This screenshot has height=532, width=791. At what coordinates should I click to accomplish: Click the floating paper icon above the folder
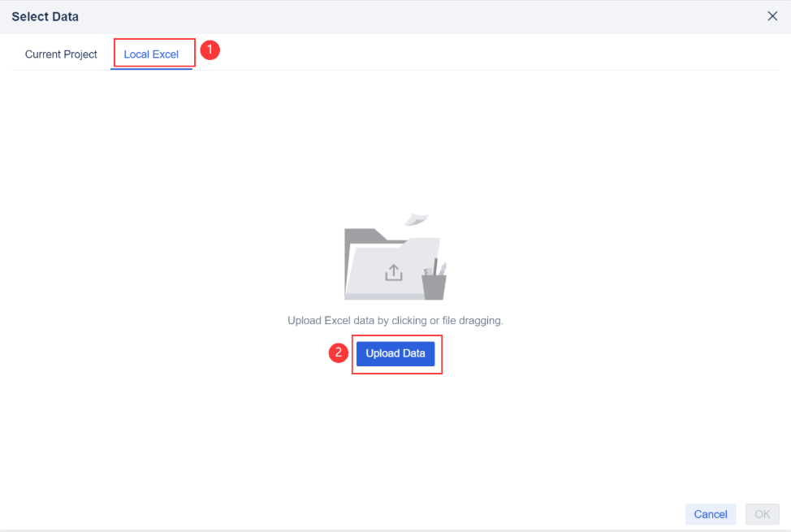(416, 218)
